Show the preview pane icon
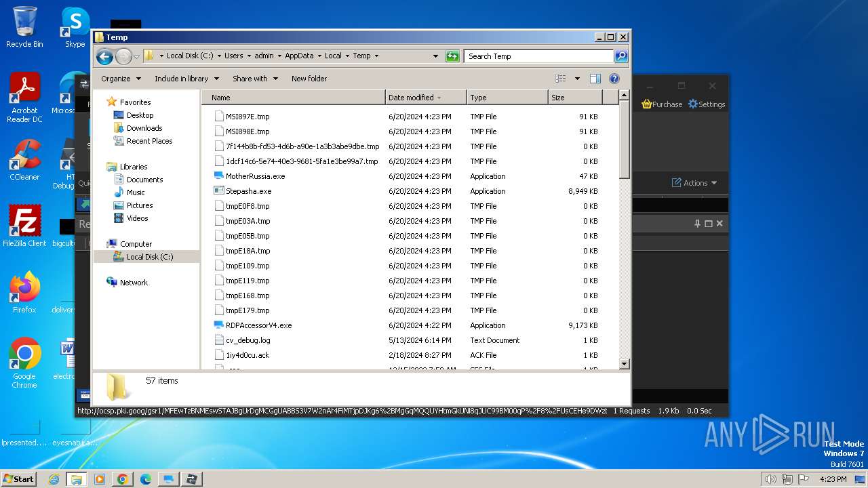This screenshot has width=868, height=488. [595, 79]
